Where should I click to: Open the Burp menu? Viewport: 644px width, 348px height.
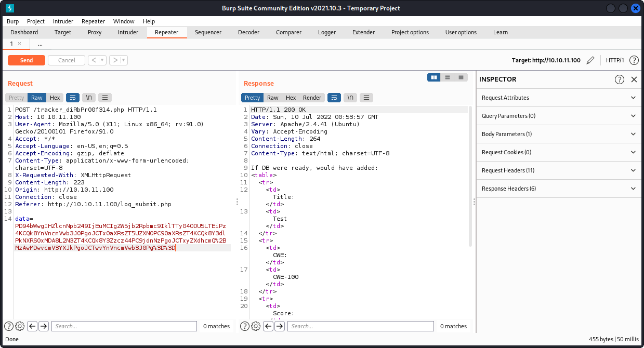[x=13, y=21]
